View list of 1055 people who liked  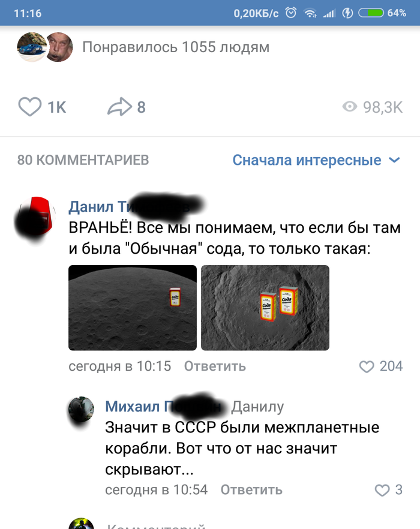click(x=176, y=47)
